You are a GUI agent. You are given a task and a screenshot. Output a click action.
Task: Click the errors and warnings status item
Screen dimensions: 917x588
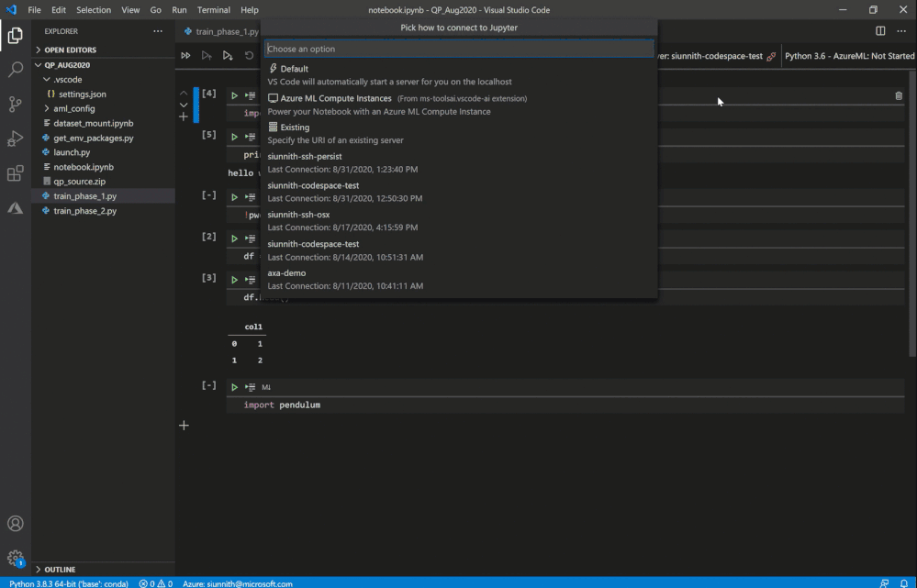(155, 583)
